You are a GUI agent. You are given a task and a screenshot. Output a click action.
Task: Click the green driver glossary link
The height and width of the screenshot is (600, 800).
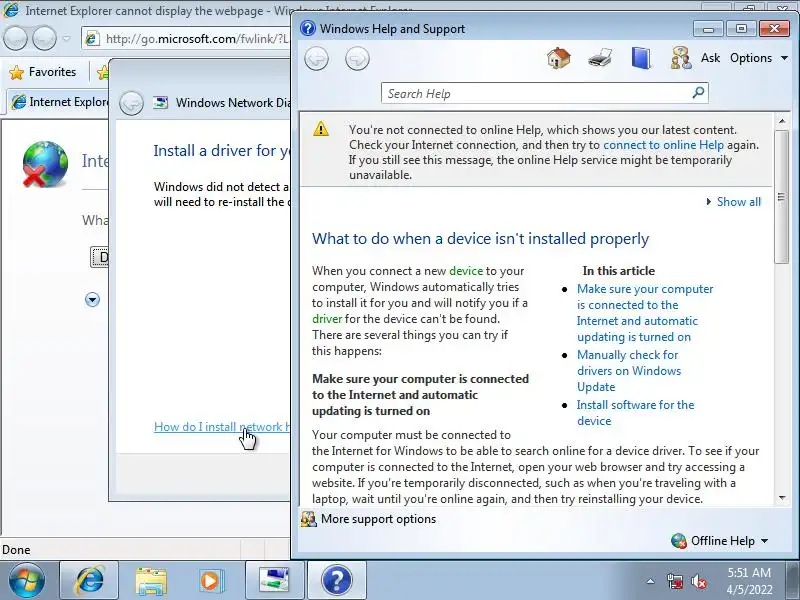pyautogui.click(x=327, y=319)
